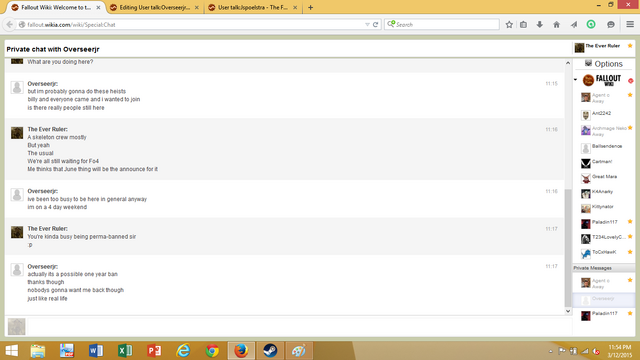Switch to User talk:Jspoelstra tab
This screenshot has width=640, height=360.
click(253, 7)
